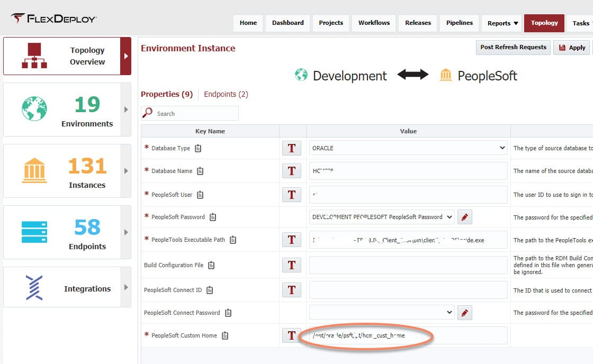Go to the Home tab
The image size is (593, 364).
point(248,23)
